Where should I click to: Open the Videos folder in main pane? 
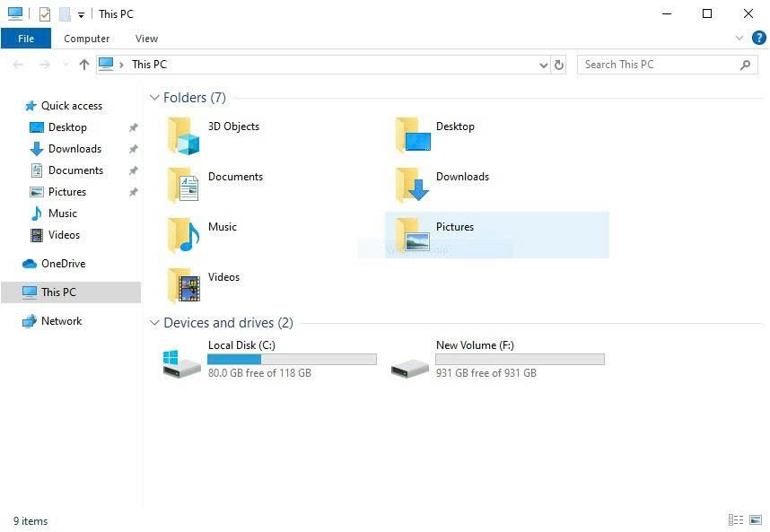(x=183, y=286)
